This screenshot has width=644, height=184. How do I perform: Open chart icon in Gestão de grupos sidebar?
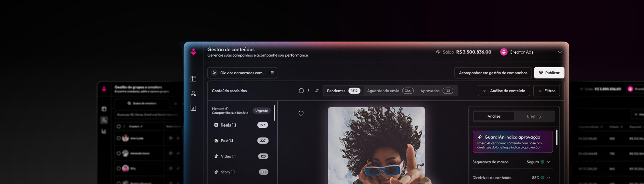(104, 131)
